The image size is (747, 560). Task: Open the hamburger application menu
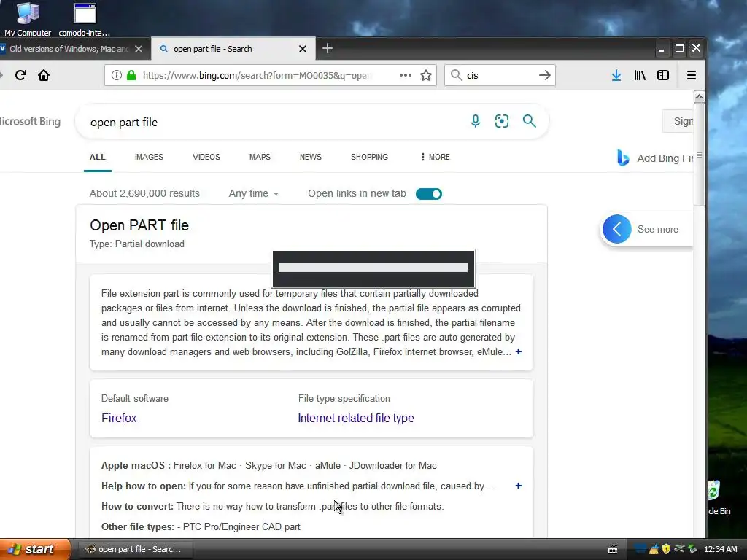(x=692, y=75)
